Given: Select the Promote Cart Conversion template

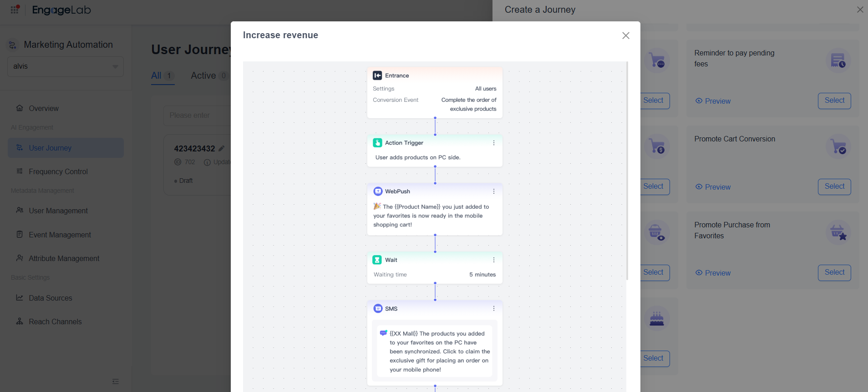Looking at the screenshot, I should tap(834, 186).
